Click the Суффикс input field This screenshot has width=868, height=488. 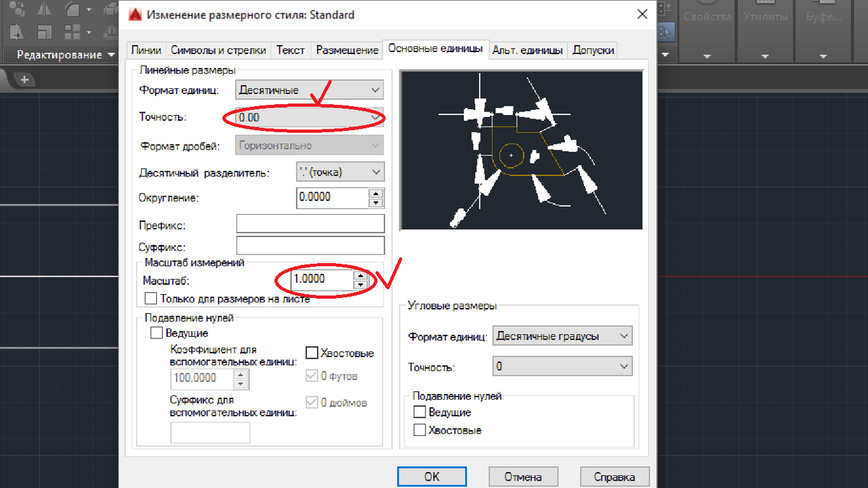click(x=310, y=246)
